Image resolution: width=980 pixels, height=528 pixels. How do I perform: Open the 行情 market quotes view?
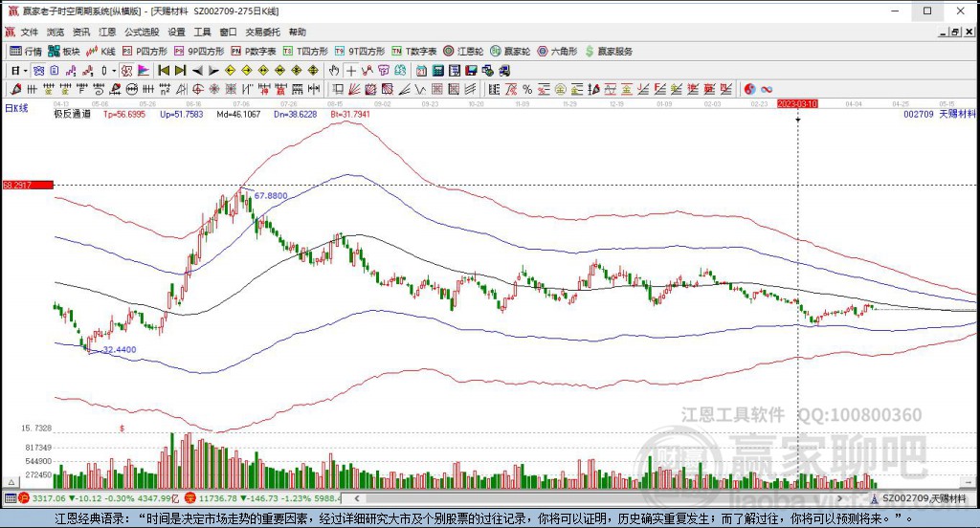coord(26,52)
